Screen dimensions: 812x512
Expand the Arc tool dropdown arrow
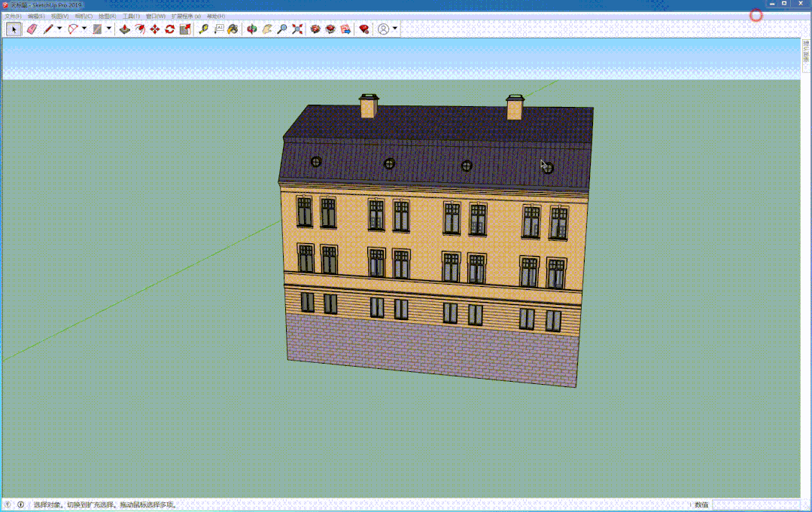84,29
